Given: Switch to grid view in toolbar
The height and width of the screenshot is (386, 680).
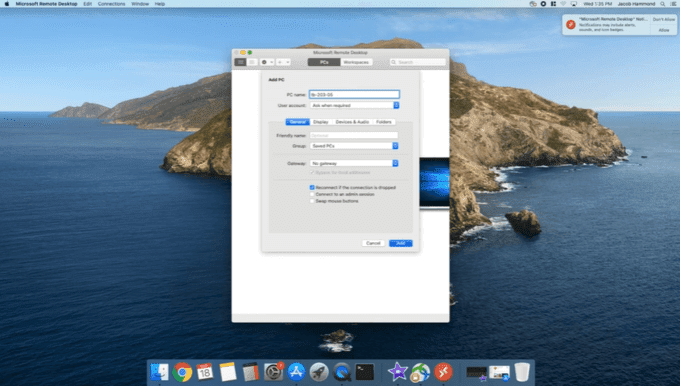Looking at the screenshot, I should coord(241,62).
